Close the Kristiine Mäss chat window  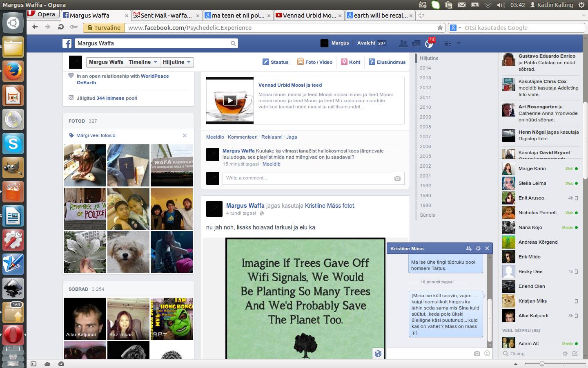(487, 248)
